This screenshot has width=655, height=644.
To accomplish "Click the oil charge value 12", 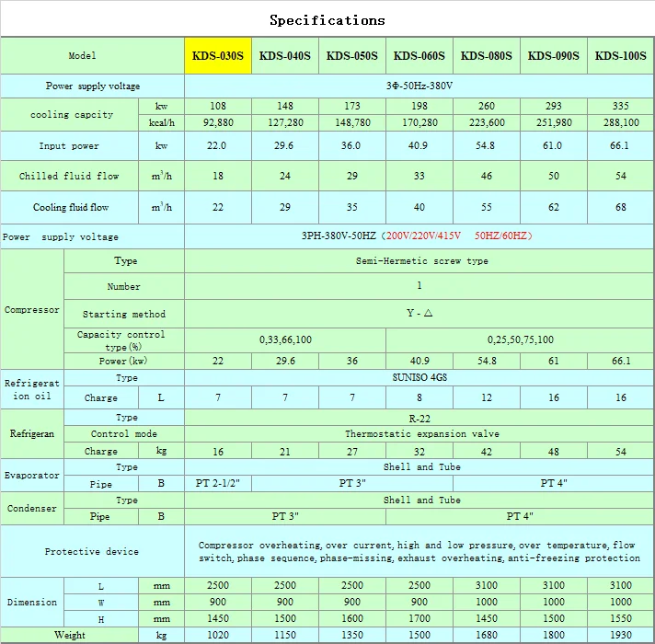I will (x=487, y=397).
